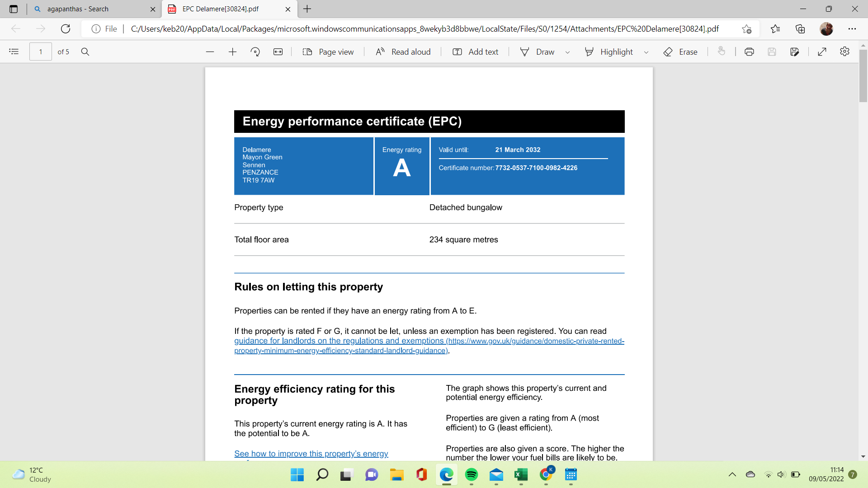868x488 pixels.
Task: Open a new browser tab
Action: [x=307, y=9]
